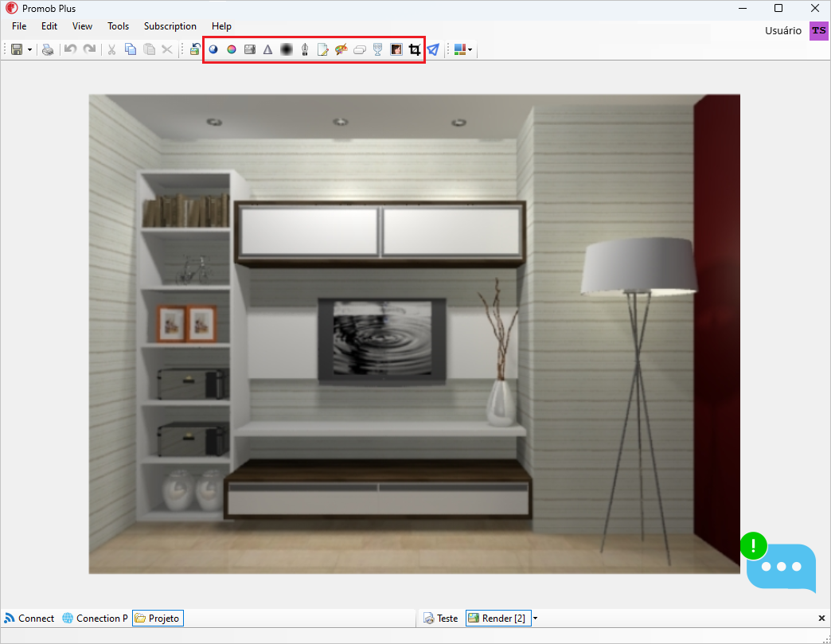Viewport: 831px width, 644px height.
Task: Open the Tools menu
Action: tap(118, 26)
